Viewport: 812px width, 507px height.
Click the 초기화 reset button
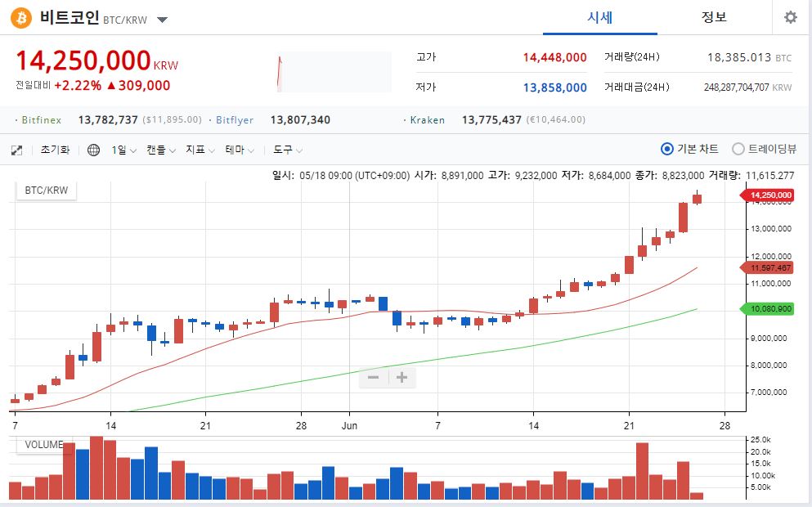click(x=55, y=150)
